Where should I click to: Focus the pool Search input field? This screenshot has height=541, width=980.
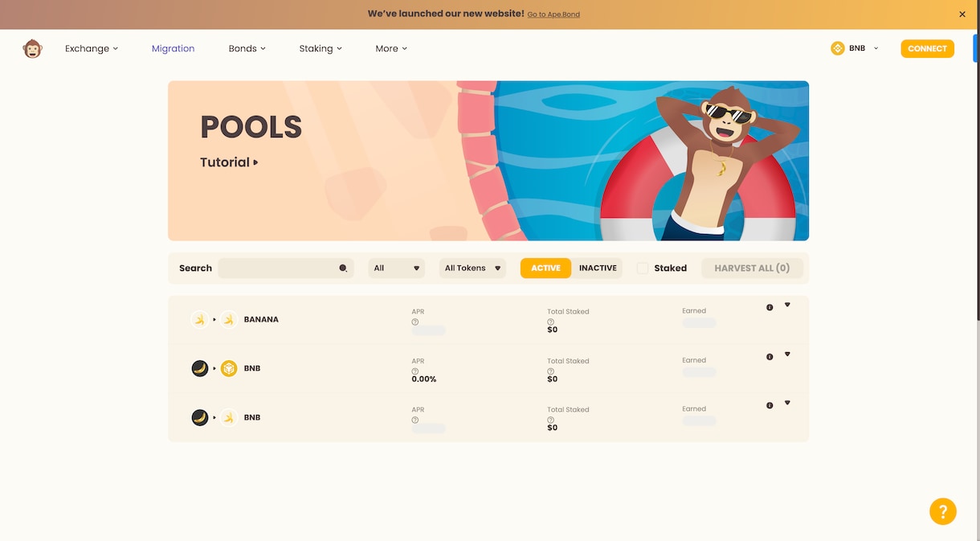pos(286,268)
